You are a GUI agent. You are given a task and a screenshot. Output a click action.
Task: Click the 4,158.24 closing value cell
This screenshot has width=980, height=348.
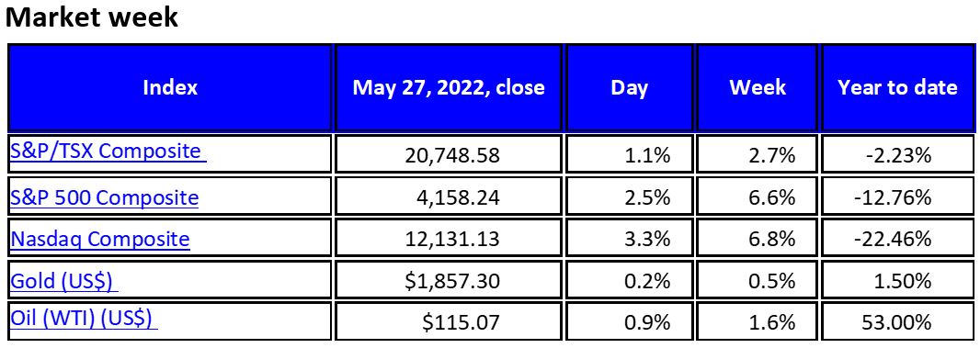click(449, 197)
